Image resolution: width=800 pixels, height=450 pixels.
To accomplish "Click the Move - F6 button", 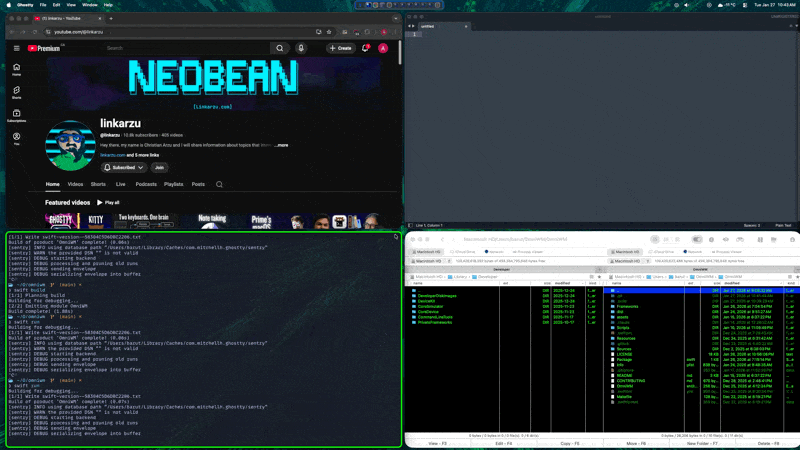I will click(x=636, y=443).
